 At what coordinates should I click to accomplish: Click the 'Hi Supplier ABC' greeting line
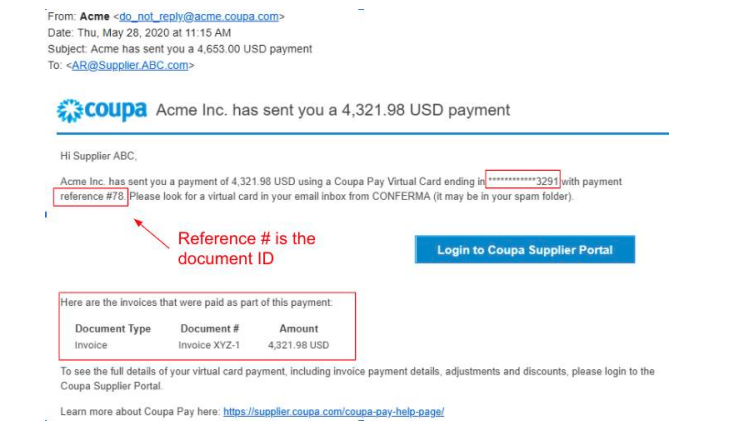[98, 155]
